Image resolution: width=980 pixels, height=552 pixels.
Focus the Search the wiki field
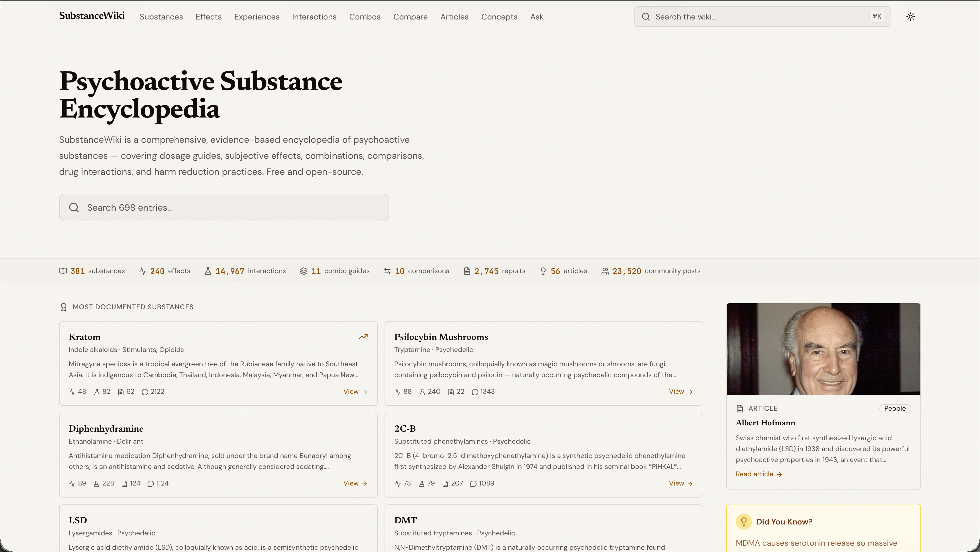[x=763, y=17]
